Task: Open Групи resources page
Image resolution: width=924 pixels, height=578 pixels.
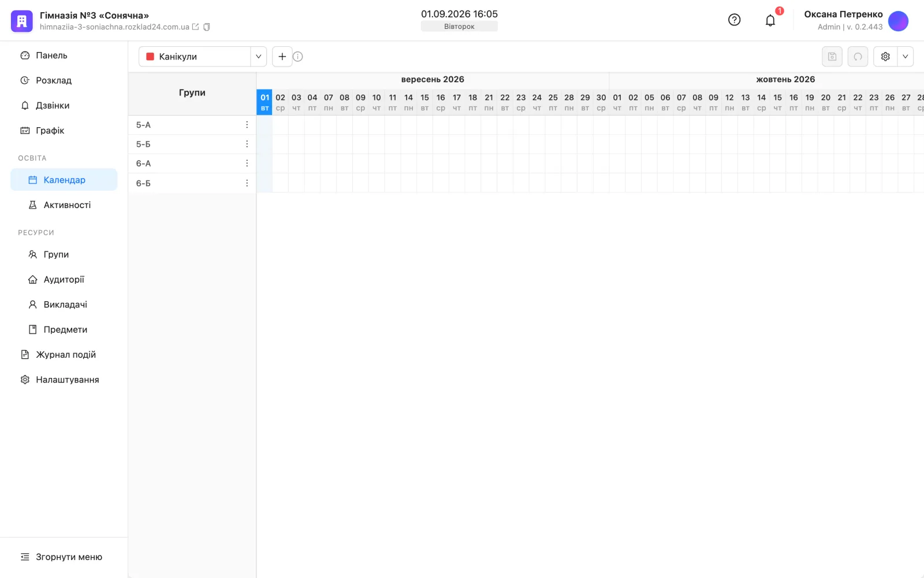Action: click(x=64, y=254)
